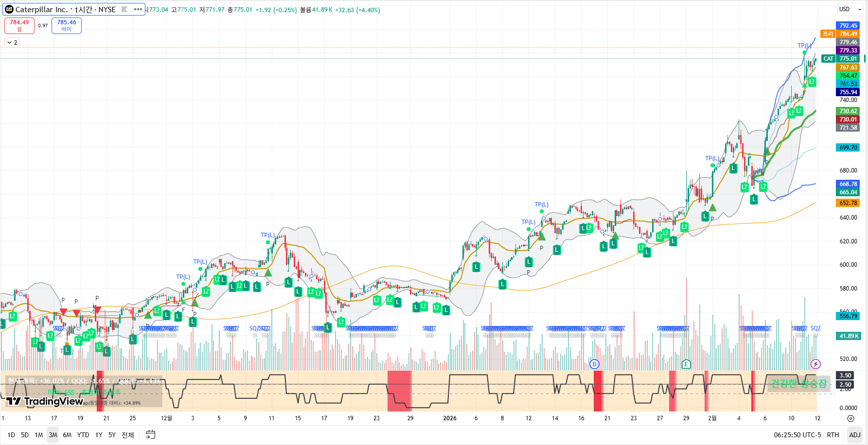Click the 프리 pre-market label

(828, 34)
